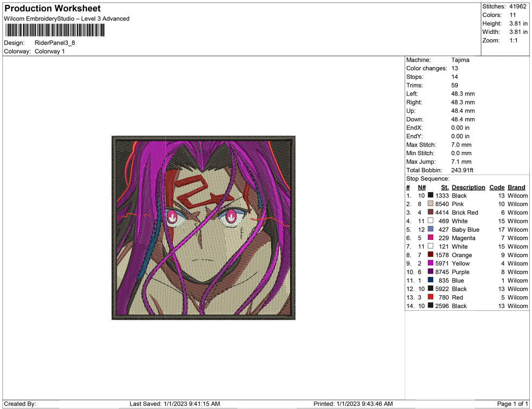The width and height of the screenshot is (532, 409).
Task: Click the Description column header
Action: click(468, 187)
